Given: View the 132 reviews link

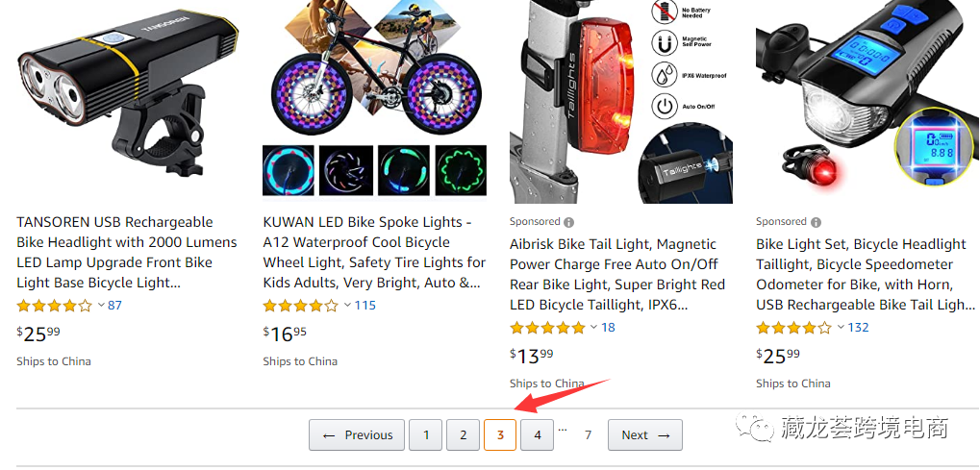Looking at the screenshot, I should point(858,328).
